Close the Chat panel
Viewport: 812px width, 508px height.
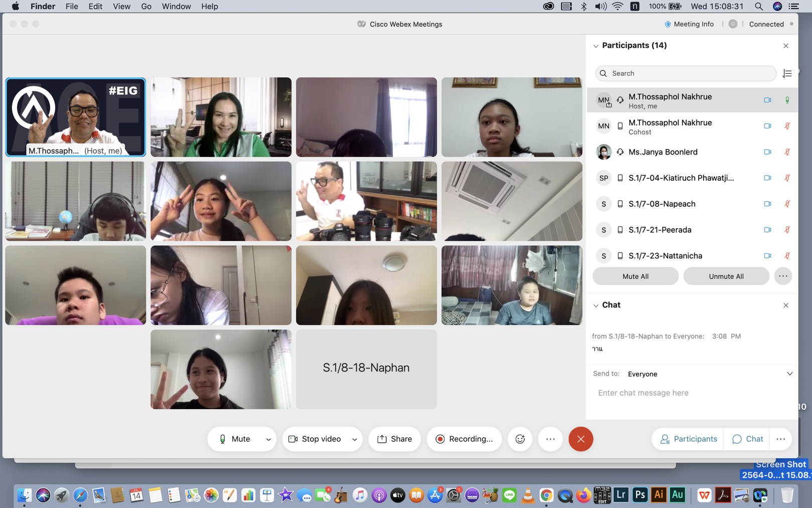click(x=786, y=305)
